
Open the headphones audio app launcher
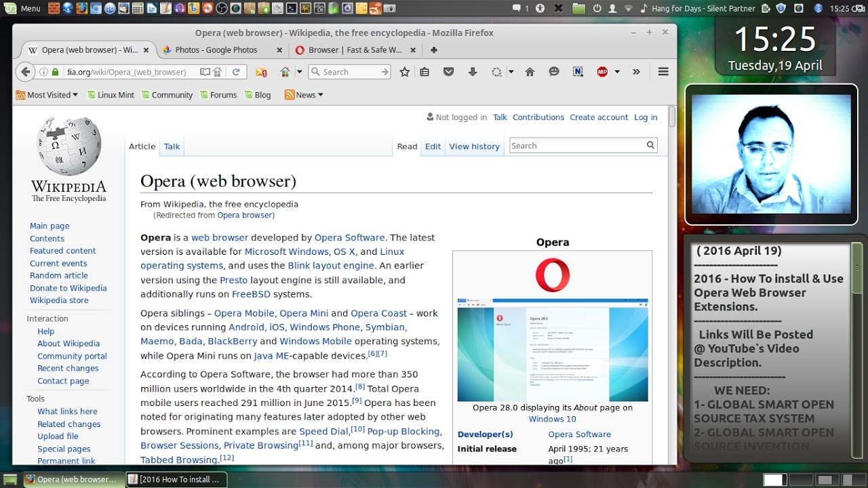tap(180, 8)
